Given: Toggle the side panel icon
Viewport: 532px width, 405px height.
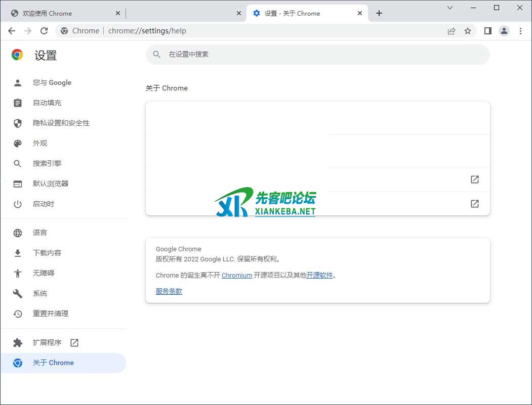Looking at the screenshot, I should [487, 31].
